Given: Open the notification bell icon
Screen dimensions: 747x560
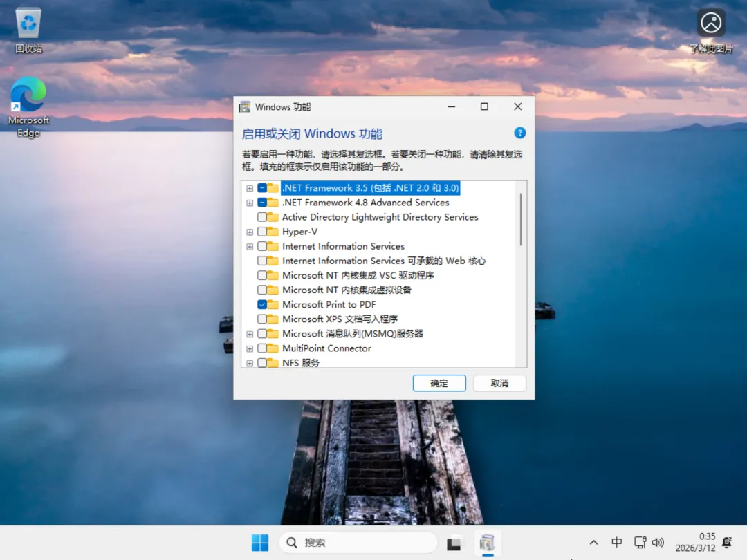Looking at the screenshot, I should point(727,543).
